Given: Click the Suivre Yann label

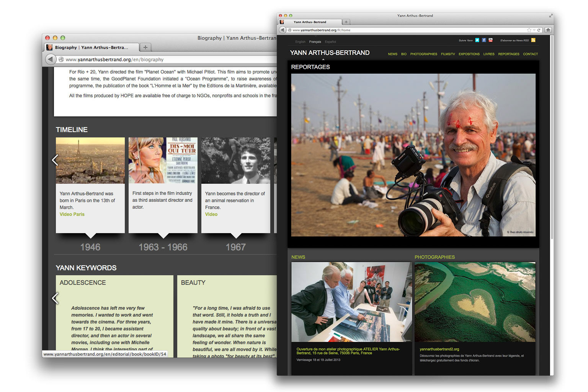Looking at the screenshot, I should point(466,41).
